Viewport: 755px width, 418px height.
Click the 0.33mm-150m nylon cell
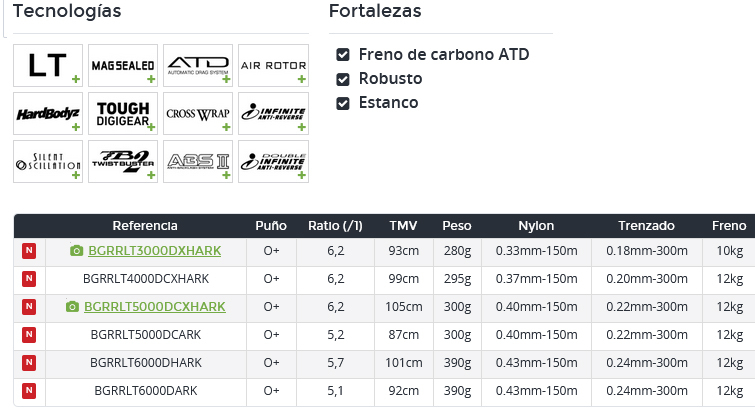[x=536, y=251]
